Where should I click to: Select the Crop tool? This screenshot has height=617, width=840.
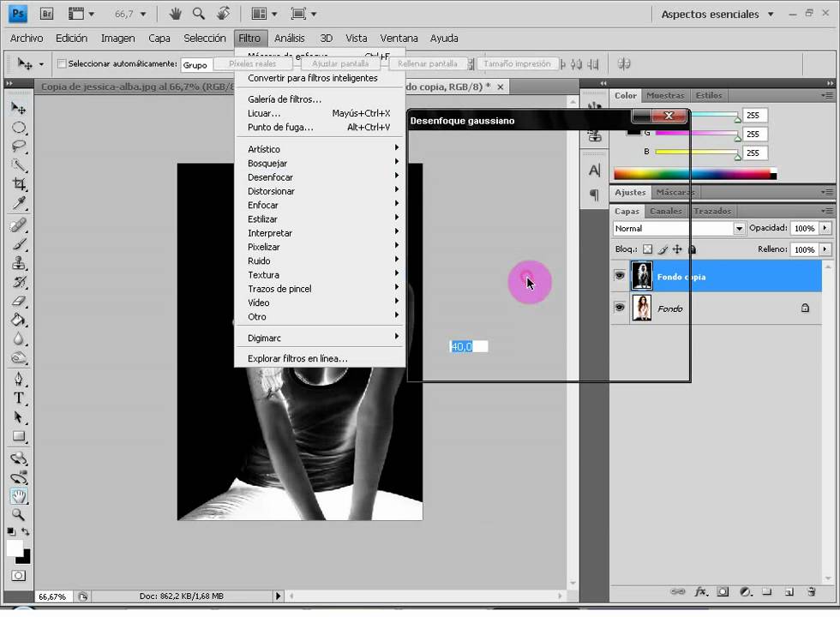tap(19, 184)
